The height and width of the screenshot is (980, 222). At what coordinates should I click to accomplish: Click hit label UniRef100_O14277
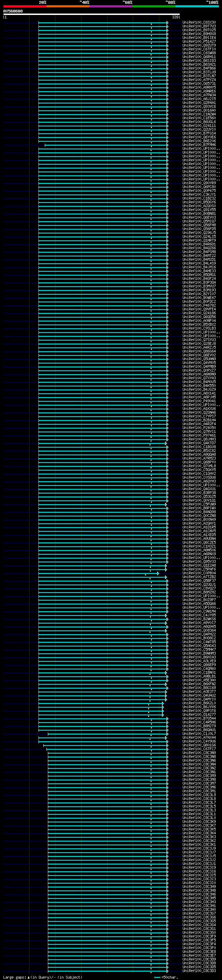tap(199, 714)
